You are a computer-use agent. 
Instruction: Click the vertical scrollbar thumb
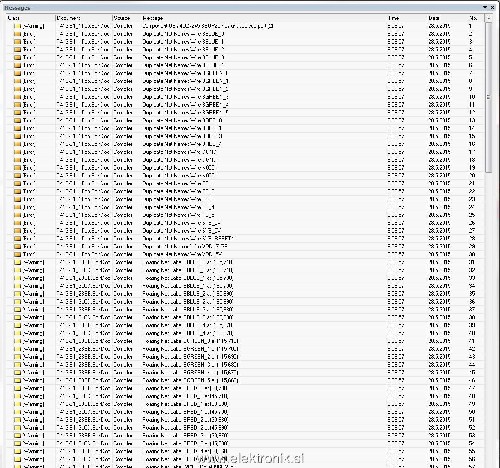click(x=489, y=97)
